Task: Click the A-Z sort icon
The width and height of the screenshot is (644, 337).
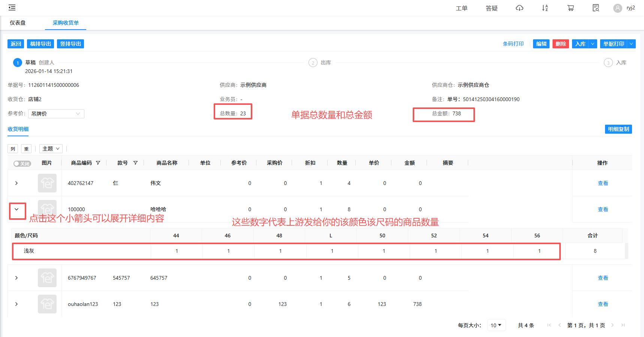Action: click(x=545, y=8)
